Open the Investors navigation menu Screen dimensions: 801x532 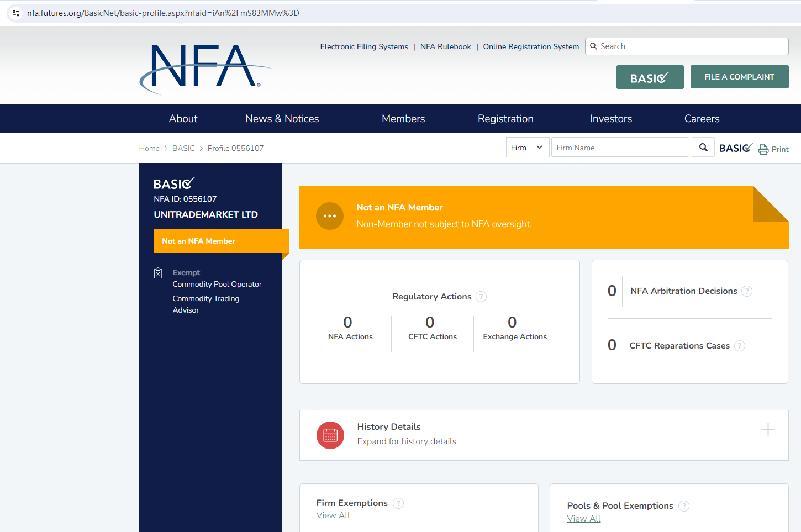pyautogui.click(x=610, y=119)
